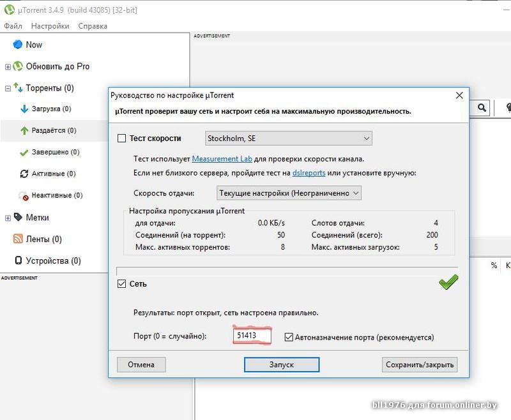
Task: Click the Неактивные blocked icon
Action: coord(24,196)
